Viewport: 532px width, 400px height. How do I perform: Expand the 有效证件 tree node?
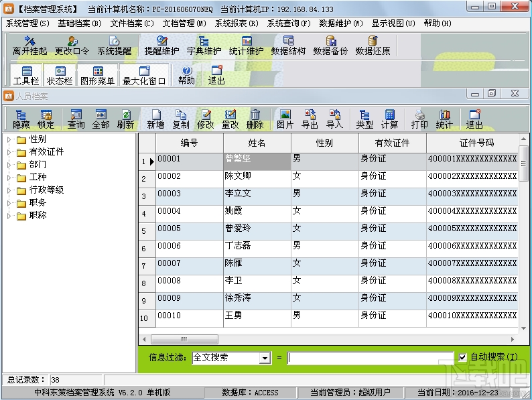(9, 152)
